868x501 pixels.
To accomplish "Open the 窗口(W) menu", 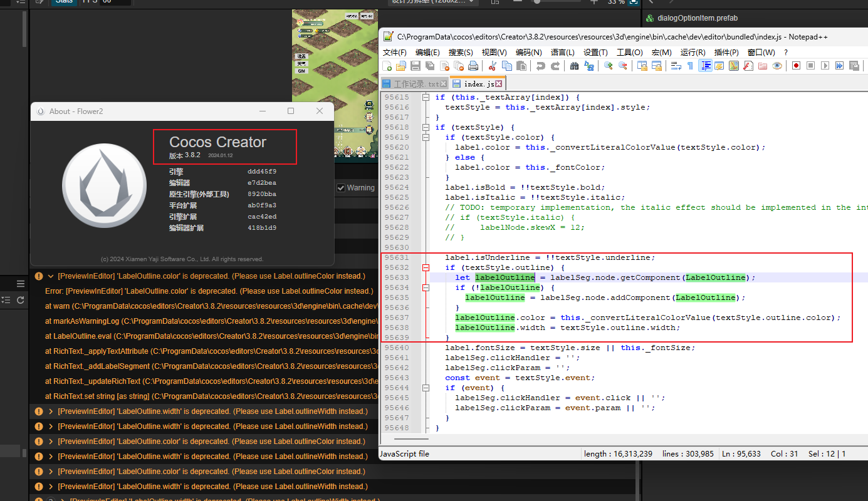I will point(761,53).
